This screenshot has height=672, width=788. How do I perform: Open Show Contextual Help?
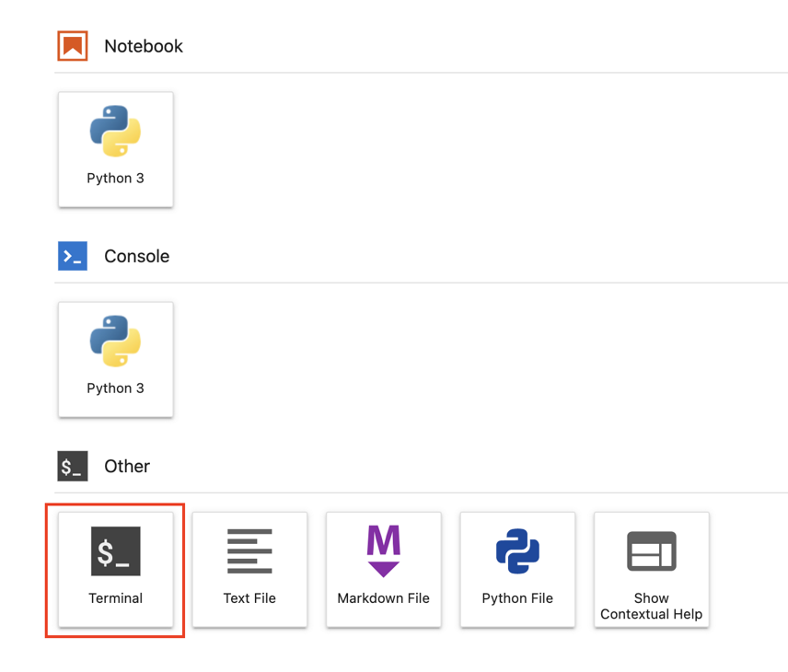(651, 570)
